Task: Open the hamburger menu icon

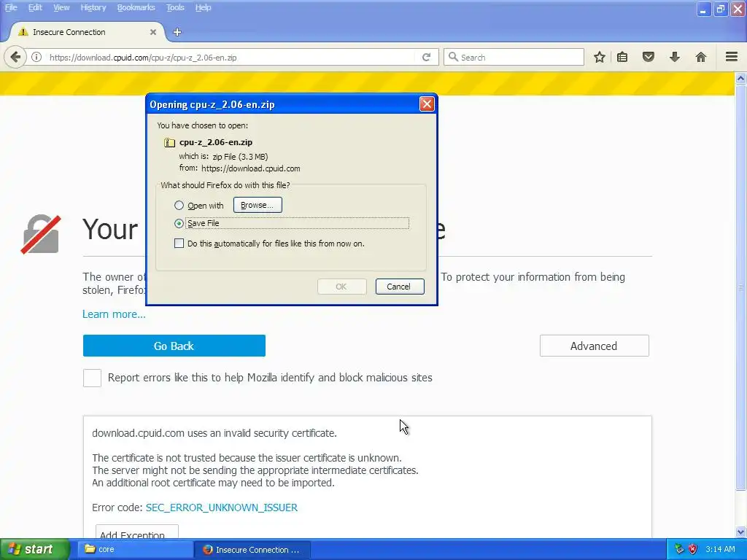Action: pyautogui.click(x=732, y=57)
